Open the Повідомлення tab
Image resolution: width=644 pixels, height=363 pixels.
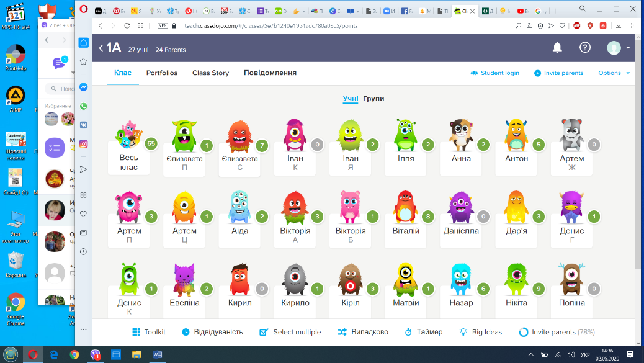pyautogui.click(x=271, y=73)
